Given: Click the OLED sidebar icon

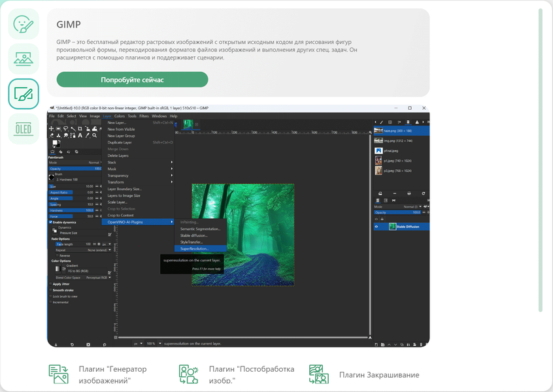Looking at the screenshot, I should coord(24,129).
